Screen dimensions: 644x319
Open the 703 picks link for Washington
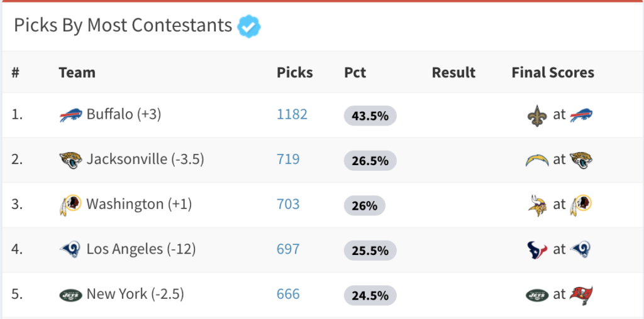[288, 204]
